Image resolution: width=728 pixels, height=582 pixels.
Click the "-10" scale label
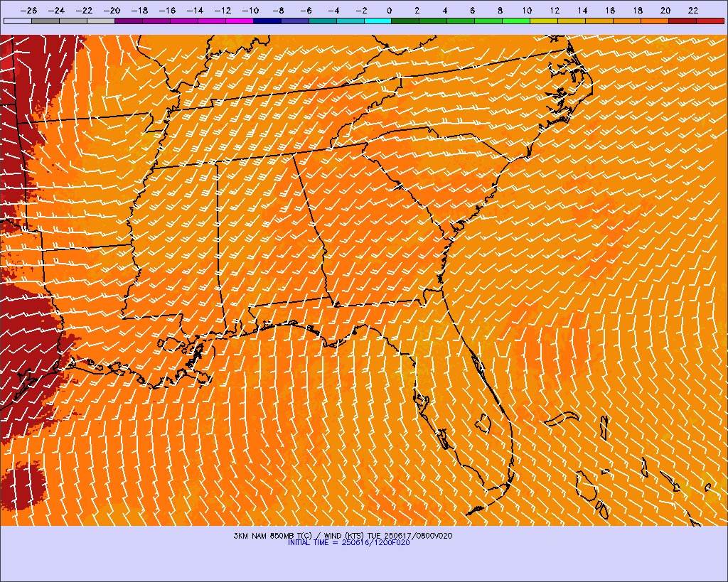(x=250, y=11)
